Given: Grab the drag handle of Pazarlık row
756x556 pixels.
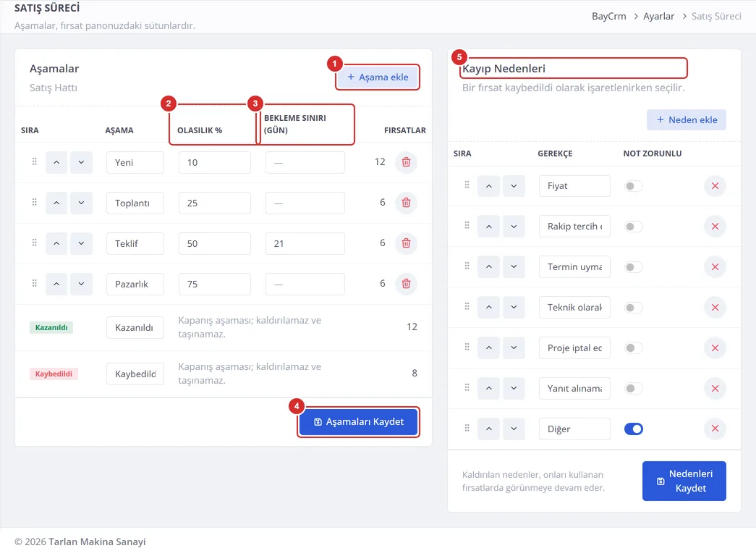Looking at the screenshot, I should (x=34, y=283).
